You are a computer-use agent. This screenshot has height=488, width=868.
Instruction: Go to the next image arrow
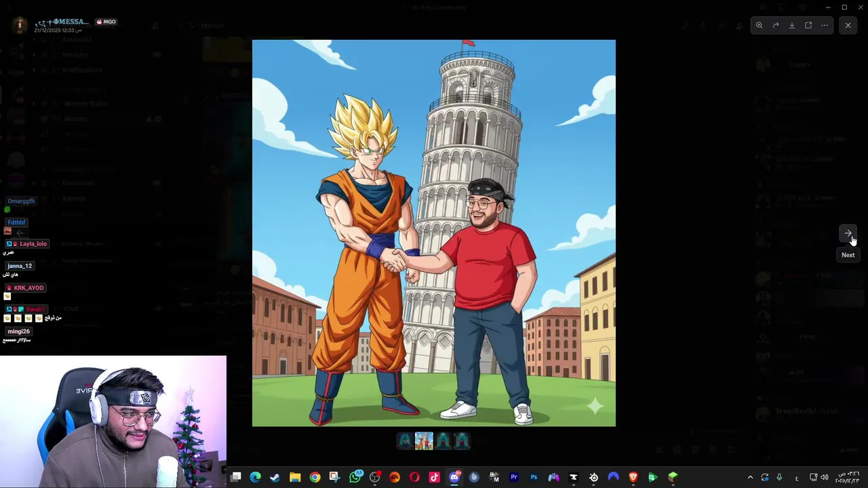tap(848, 233)
